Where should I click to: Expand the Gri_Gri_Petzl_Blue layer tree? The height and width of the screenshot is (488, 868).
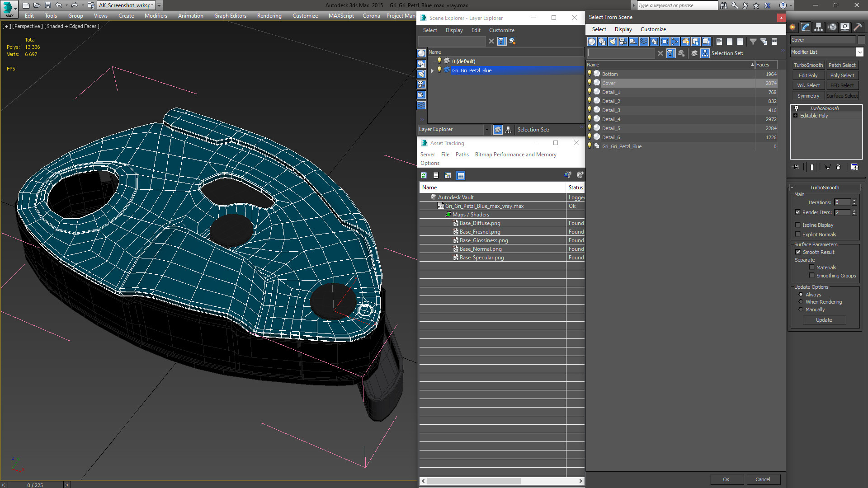point(432,70)
